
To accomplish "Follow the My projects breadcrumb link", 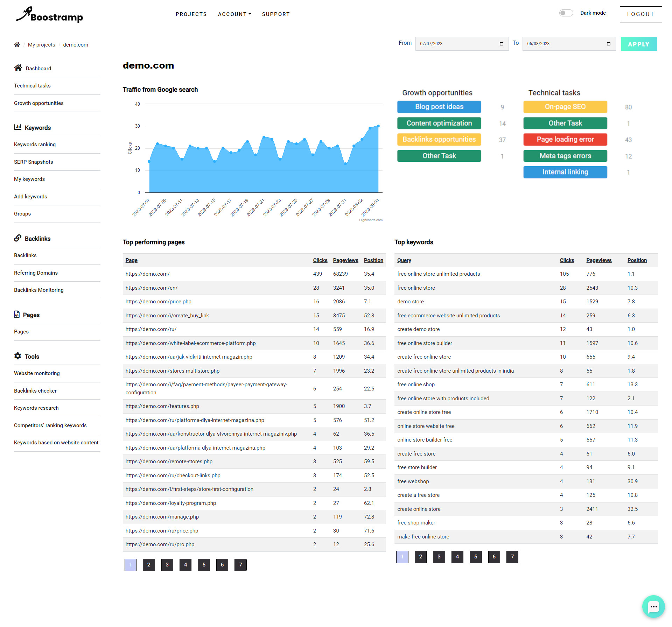I will [41, 45].
